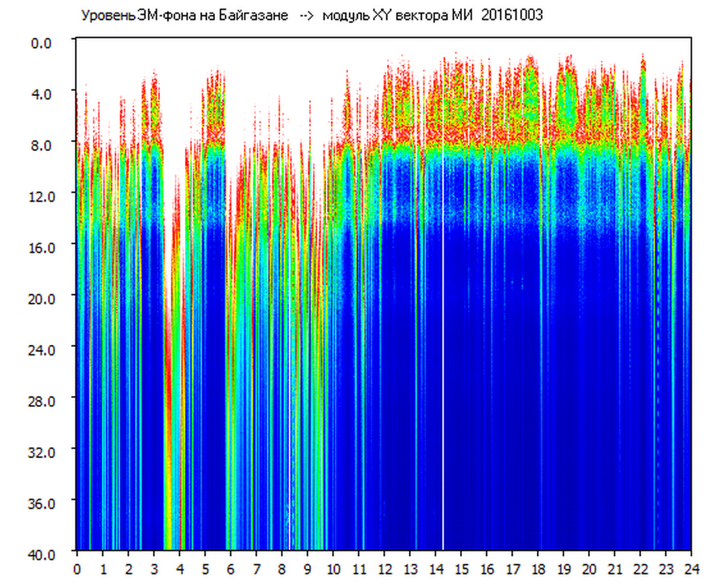Click hour 0 on the horizontal axis
The width and height of the screenshot is (716, 588).
[x=77, y=569]
